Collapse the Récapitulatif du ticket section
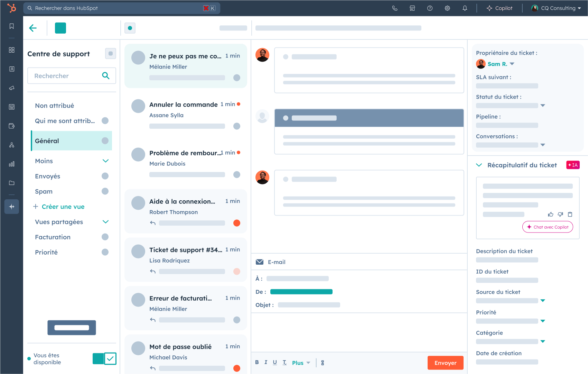The image size is (588, 374). (479, 165)
